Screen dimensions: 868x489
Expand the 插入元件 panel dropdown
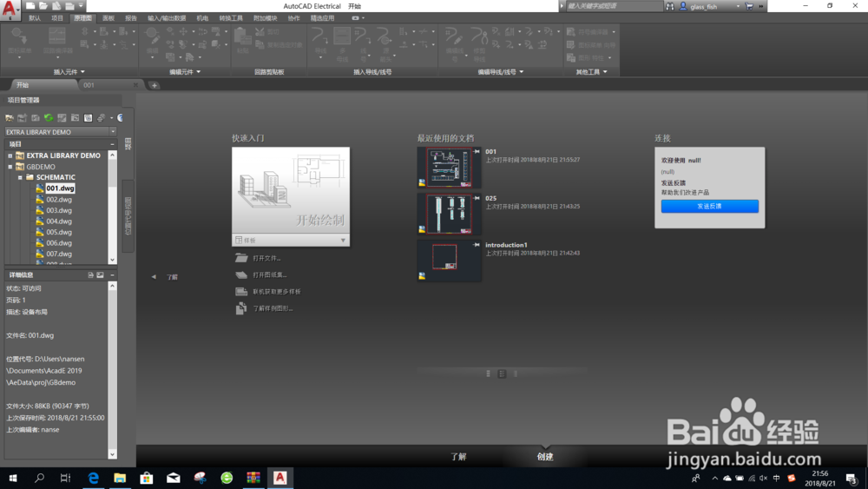(x=82, y=72)
